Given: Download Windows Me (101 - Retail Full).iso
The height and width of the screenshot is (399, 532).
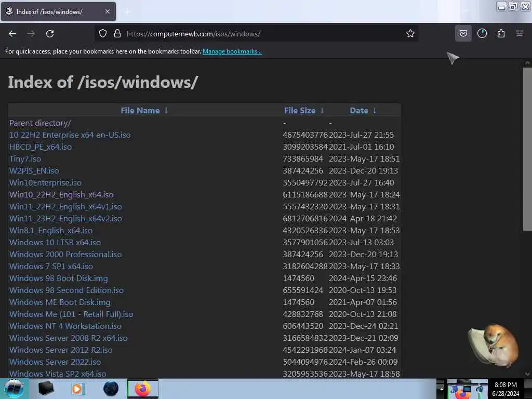Looking at the screenshot, I should [x=71, y=314].
